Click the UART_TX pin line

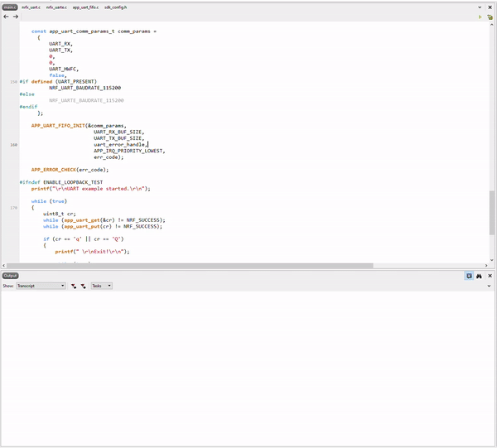(60, 50)
